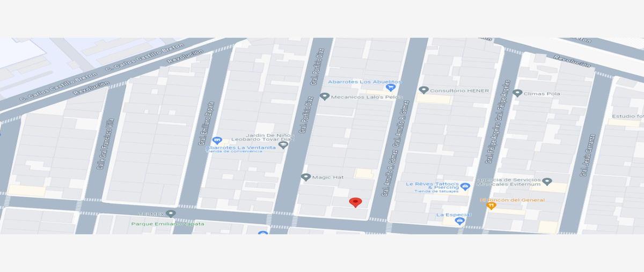Viewport: 644px width, 272px height.
Task: Open the Jardin De Niños gray pin
Action: tap(283, 144)
